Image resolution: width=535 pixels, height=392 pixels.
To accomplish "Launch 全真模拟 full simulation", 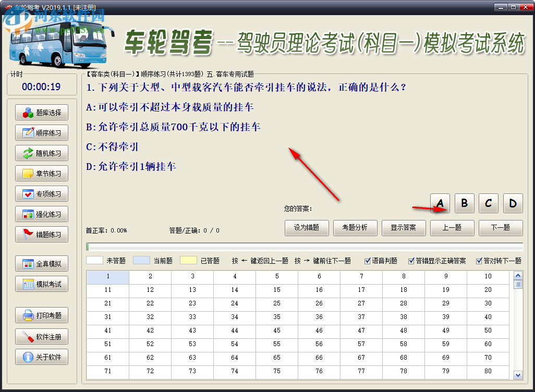I will click(x=42, y=264).
